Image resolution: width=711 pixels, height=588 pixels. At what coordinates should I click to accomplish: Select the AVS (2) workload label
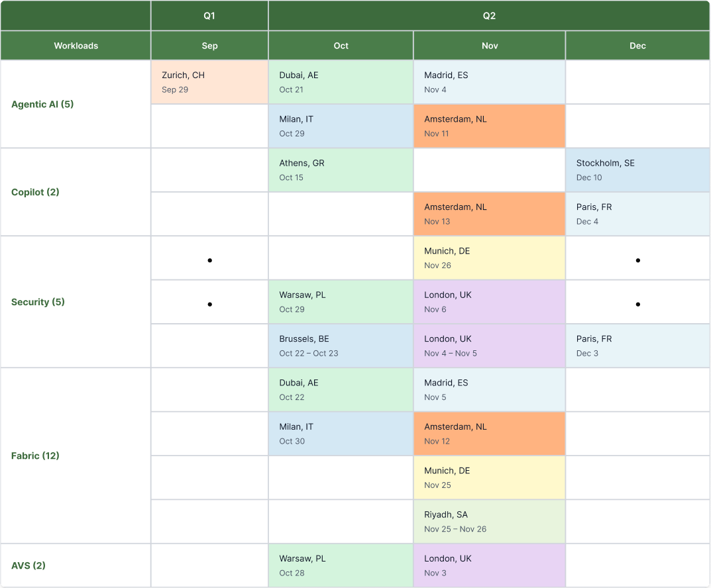pyautogui.click(x=28, y=565)
